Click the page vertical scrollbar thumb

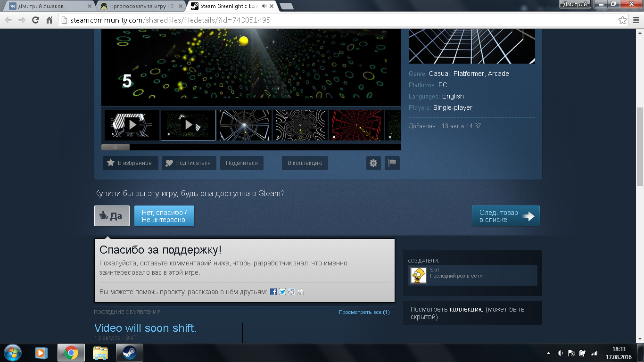point(640,147)
